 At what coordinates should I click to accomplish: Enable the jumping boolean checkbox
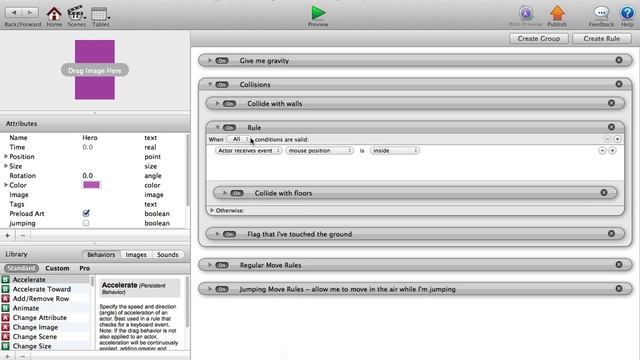[86, 223]
